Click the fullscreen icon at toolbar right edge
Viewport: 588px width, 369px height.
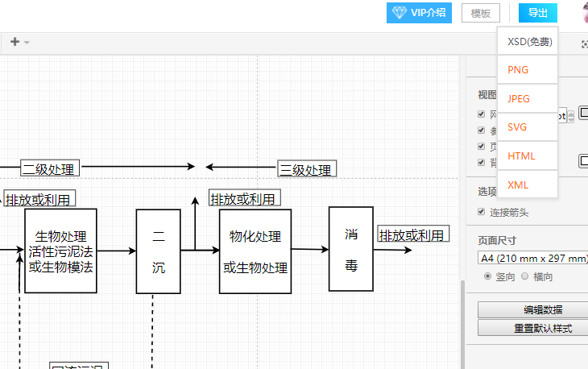coord(585,44)
